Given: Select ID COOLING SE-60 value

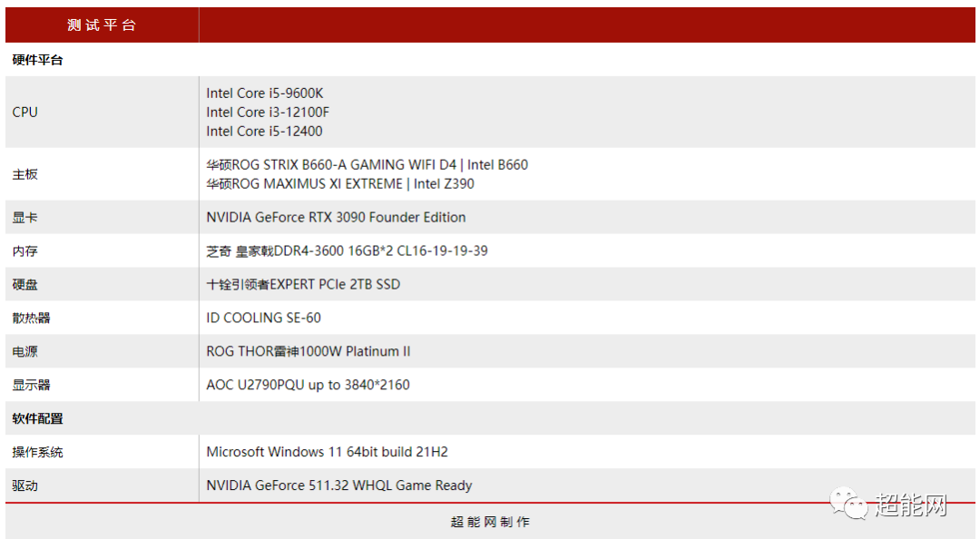Looking at the screenshot, I should pos(263,318).
